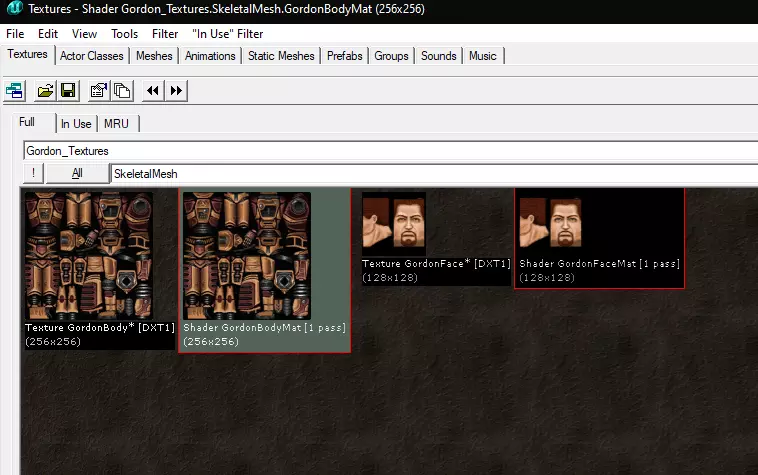Viewport: 758px width, 475px height.
Task: Open the Filter menu
Action: pos(165,34)
